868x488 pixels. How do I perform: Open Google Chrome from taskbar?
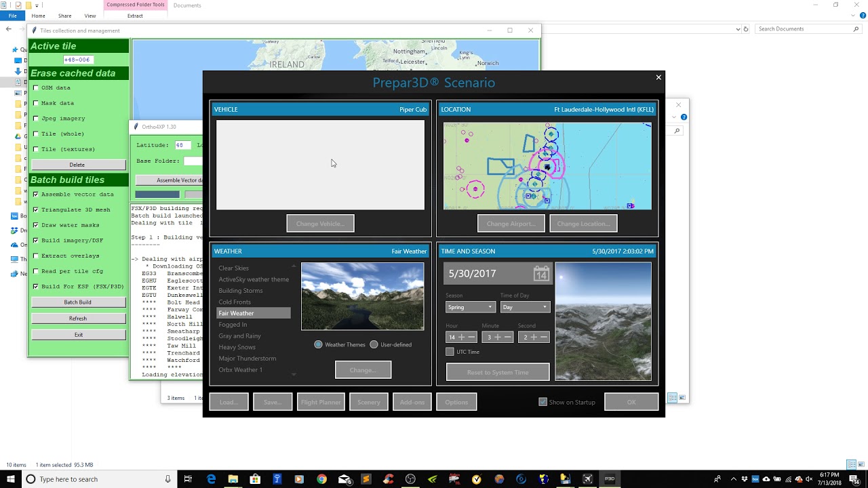[321, 479]
